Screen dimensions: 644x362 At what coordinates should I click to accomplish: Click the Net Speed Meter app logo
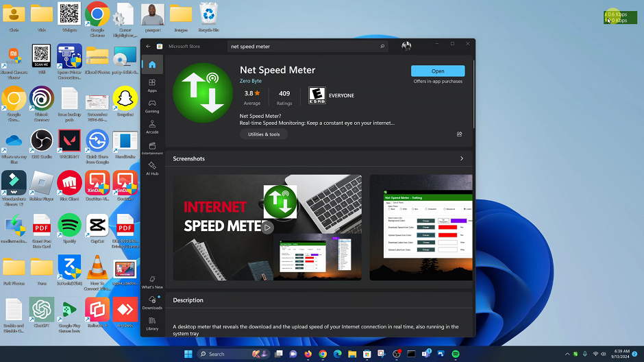[x=203, y=93]
